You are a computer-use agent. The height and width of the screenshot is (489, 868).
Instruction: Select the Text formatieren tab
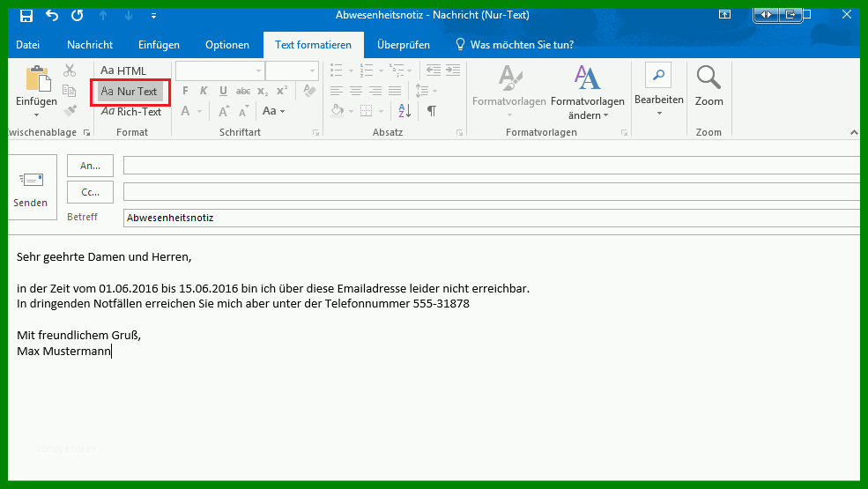[314, 45]
